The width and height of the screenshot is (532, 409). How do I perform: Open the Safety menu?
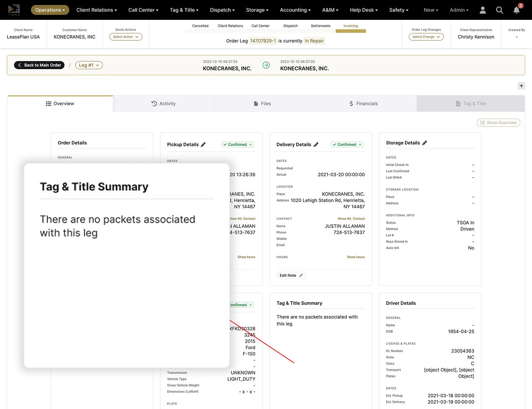coord(399,10)
